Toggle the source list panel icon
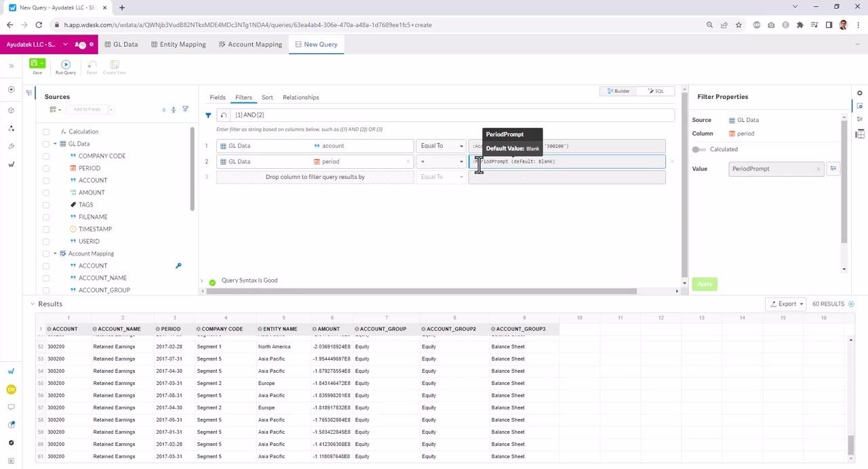868x469 pixels. click(x=29, y=94)
